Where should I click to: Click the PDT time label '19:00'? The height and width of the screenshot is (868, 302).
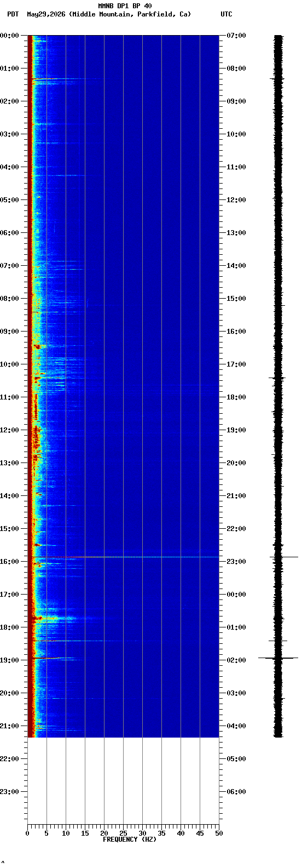click(x=9, y=660)
